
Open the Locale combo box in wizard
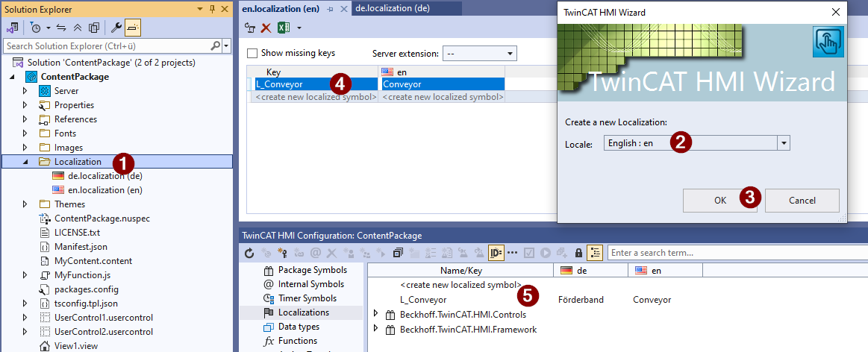[x=783, y=143]
